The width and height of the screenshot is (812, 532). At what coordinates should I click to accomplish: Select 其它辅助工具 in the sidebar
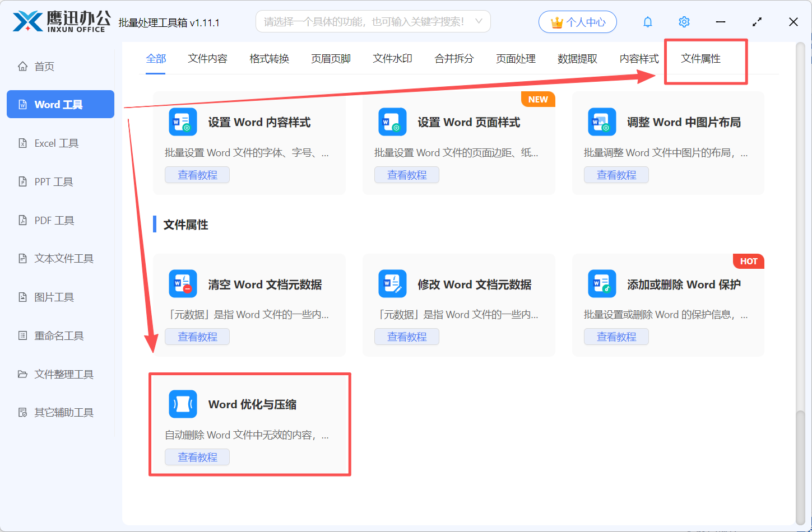coord(61,412)
